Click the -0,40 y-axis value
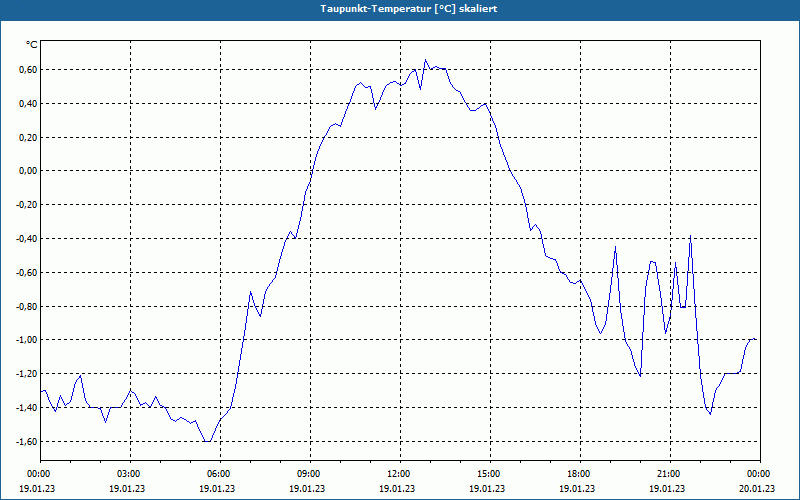Viewport: 800px width, 500px height. click(27, 238)
